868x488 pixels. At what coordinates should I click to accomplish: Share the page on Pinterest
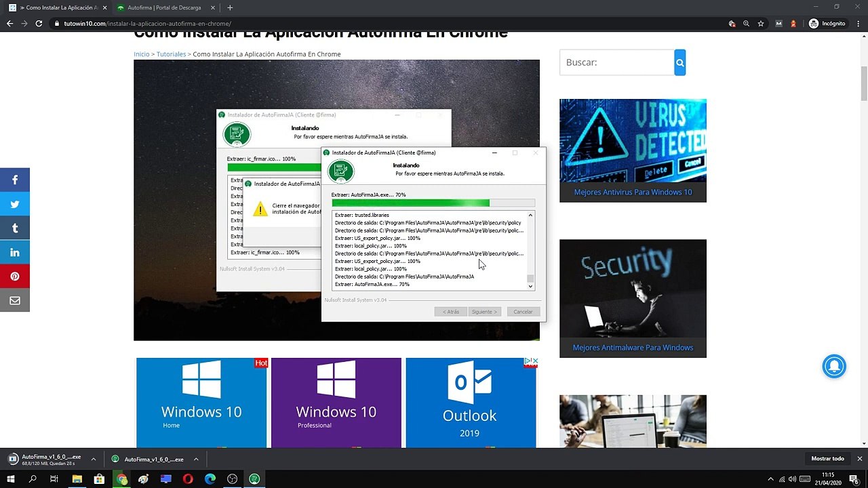[x=15, y=277]
